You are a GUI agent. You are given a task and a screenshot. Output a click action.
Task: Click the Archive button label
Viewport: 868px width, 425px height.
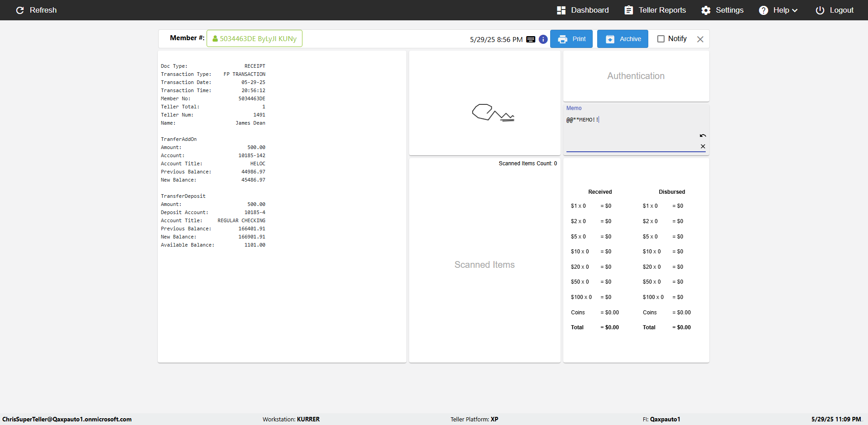click(630, 39)
